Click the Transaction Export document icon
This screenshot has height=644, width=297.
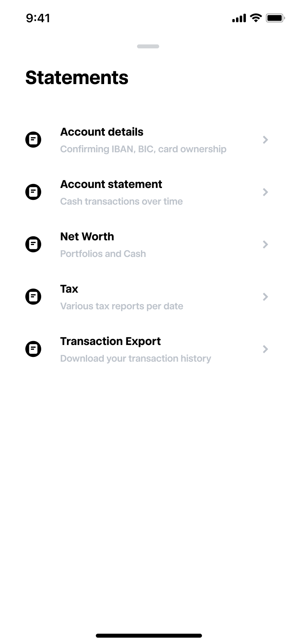pos(33,349)
